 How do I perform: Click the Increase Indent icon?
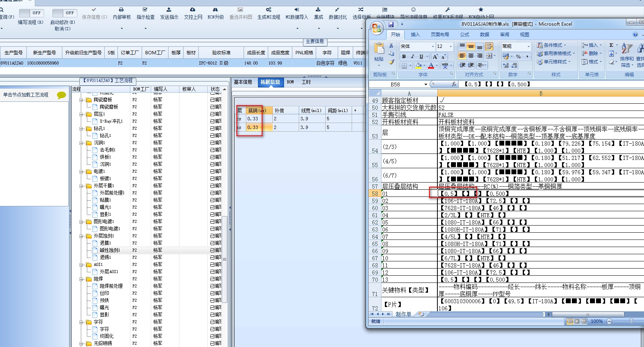click(471, 65)
